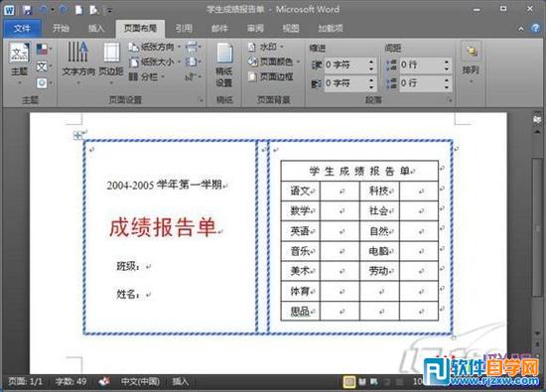Customize quick access toolbar dropdown
This screenshot has height=392, width=546.
tap(109, 11)
